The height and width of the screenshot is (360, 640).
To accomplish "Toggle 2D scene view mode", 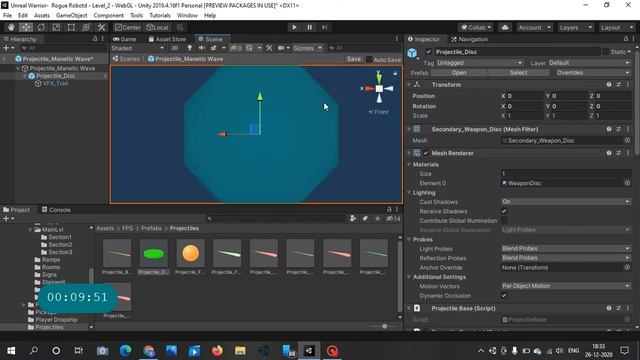I will coord(175,48).
